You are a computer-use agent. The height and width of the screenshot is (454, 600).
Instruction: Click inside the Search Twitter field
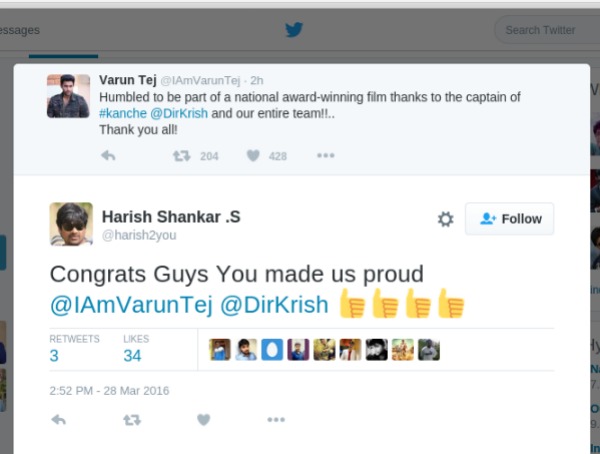[545, 30]
